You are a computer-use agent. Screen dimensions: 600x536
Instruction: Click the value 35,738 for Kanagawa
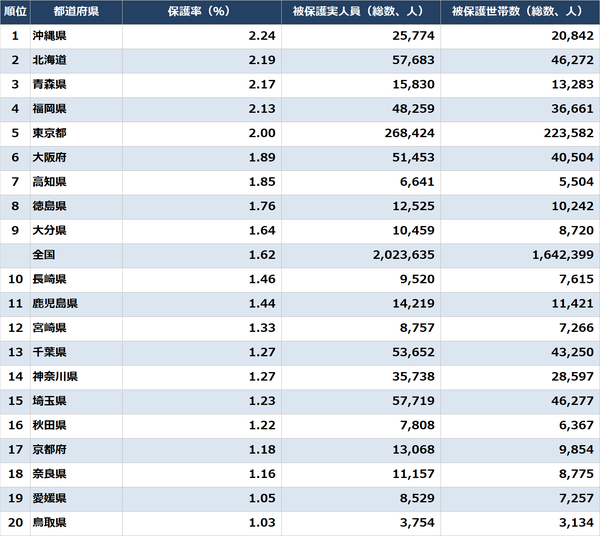point(414,376)
